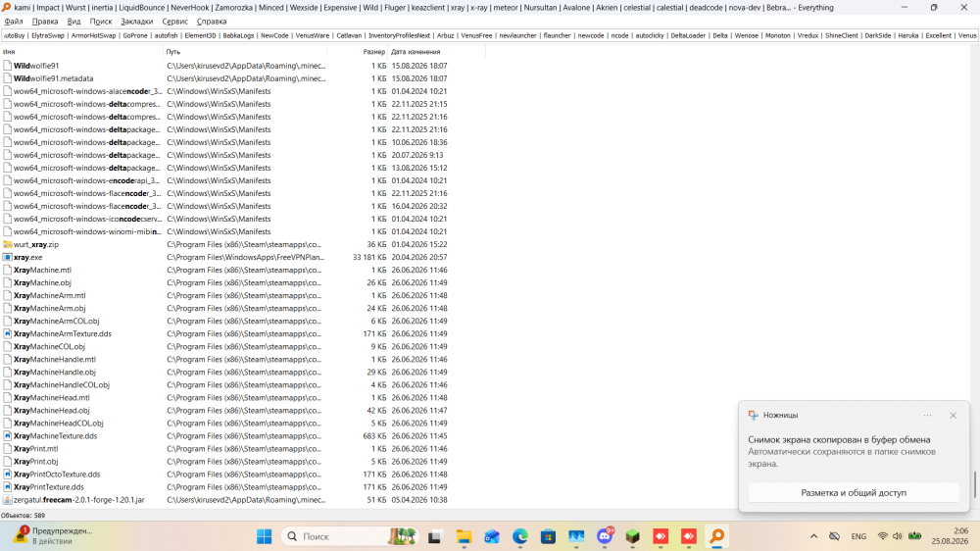This screenshot has width=980, height=551.
Task: Select the XrayMachineHandleCOL.obj file name
Action: (x=61, y=384)
